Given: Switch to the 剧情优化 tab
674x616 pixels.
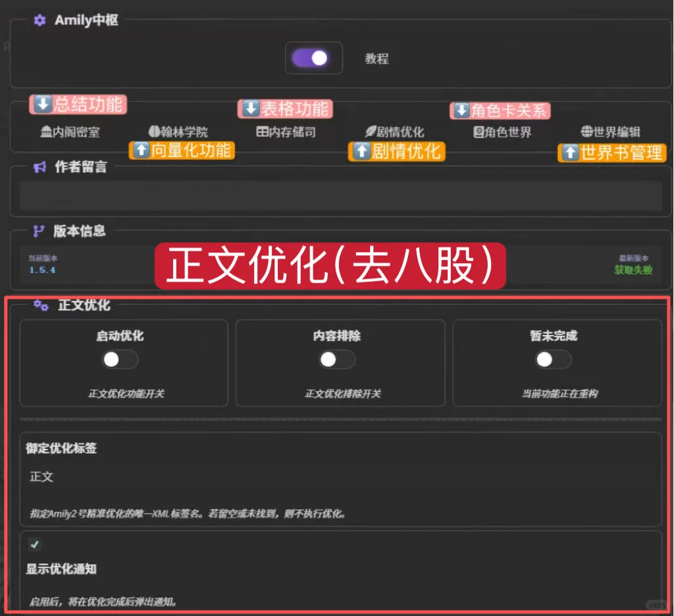Looking at the screenshot, I should coord(396,151).
